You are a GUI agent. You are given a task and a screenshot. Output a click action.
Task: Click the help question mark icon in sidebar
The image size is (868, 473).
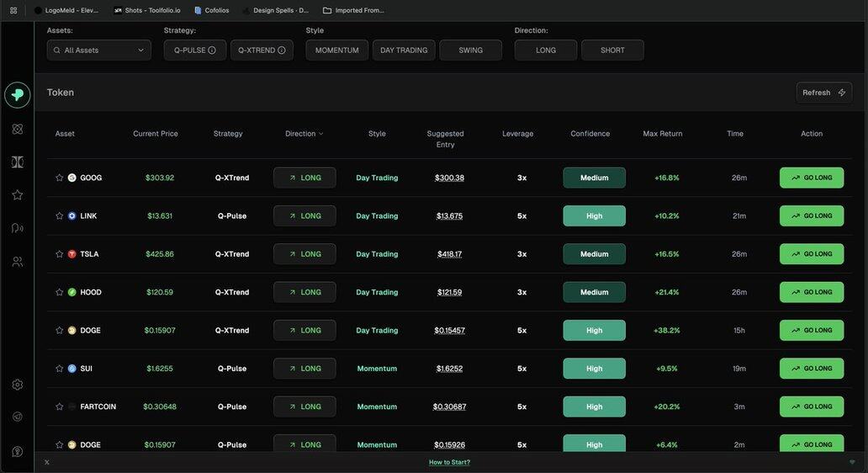pos(17,451)
